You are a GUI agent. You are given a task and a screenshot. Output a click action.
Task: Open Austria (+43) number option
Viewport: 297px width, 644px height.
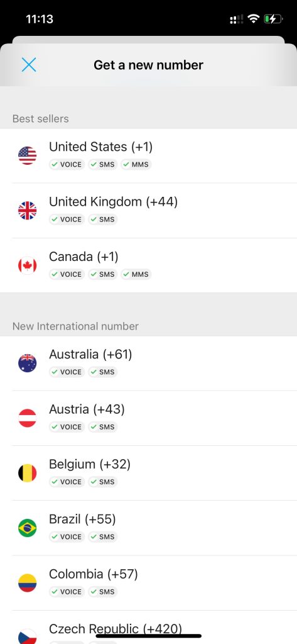(148, 418)
